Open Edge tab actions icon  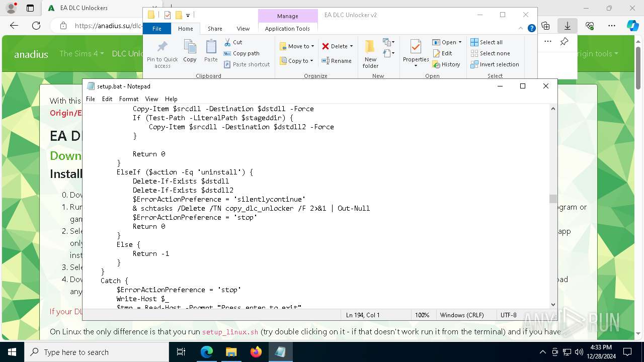[x=30, y=8]
